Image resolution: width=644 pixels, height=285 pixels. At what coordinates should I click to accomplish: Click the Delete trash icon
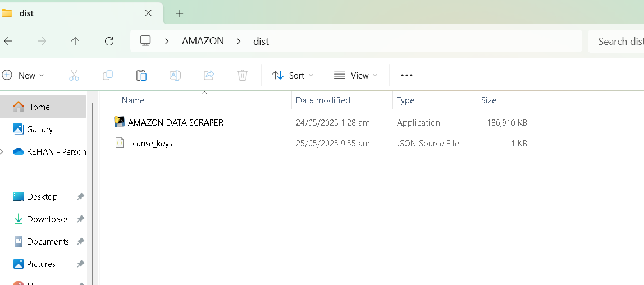[243, 75]
